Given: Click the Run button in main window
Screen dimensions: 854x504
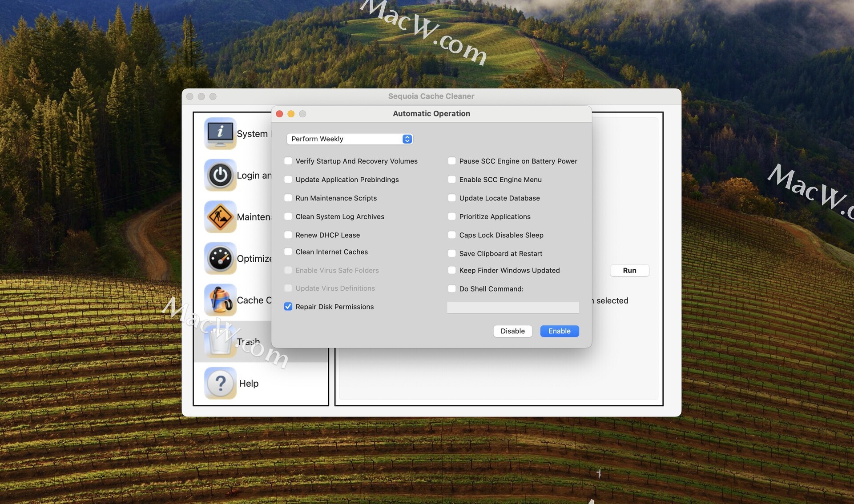Looking at the screenshot, I should click(x=629, y=270).
